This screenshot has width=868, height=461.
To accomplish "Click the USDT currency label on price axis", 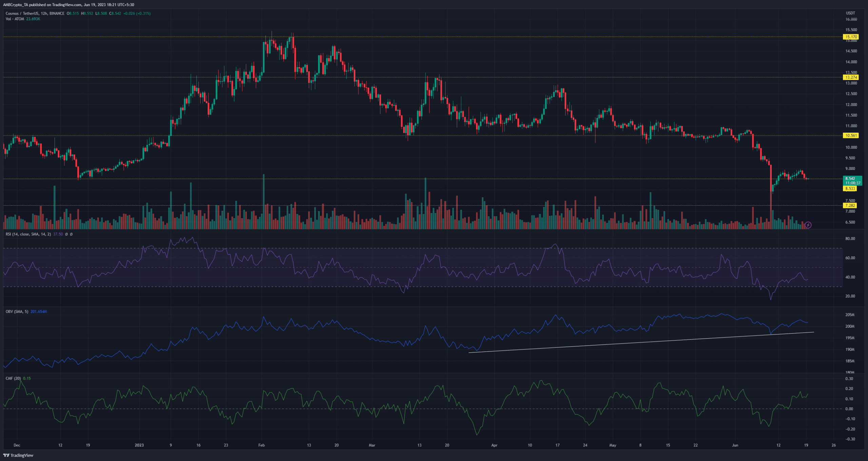I will 850,13.
